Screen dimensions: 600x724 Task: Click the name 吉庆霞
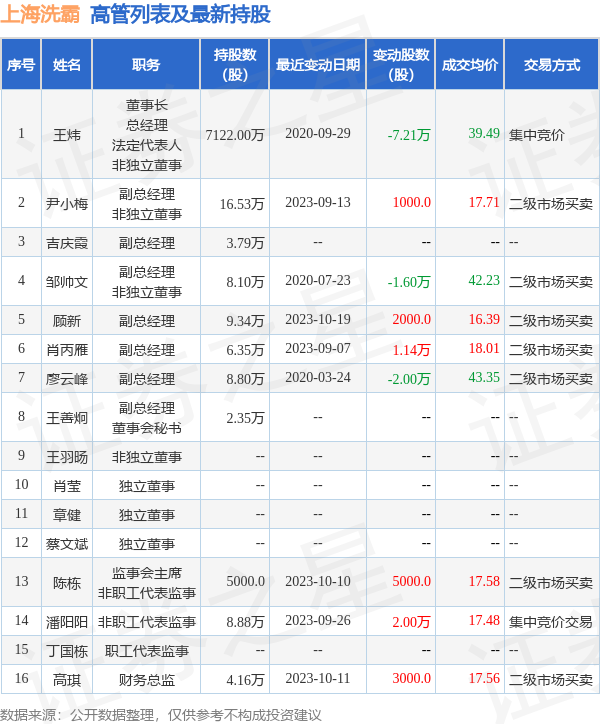67,243
